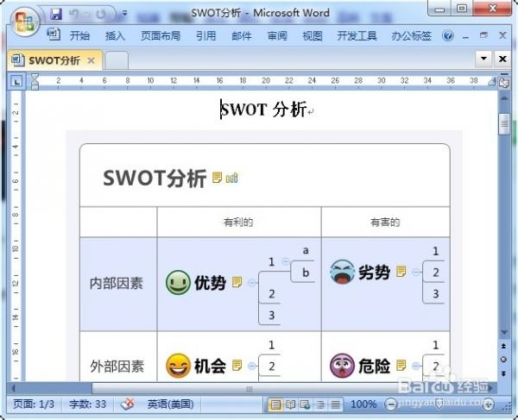Click the smiley icon beside 优势
Viewport: 518px width, 420px height.
178,282
